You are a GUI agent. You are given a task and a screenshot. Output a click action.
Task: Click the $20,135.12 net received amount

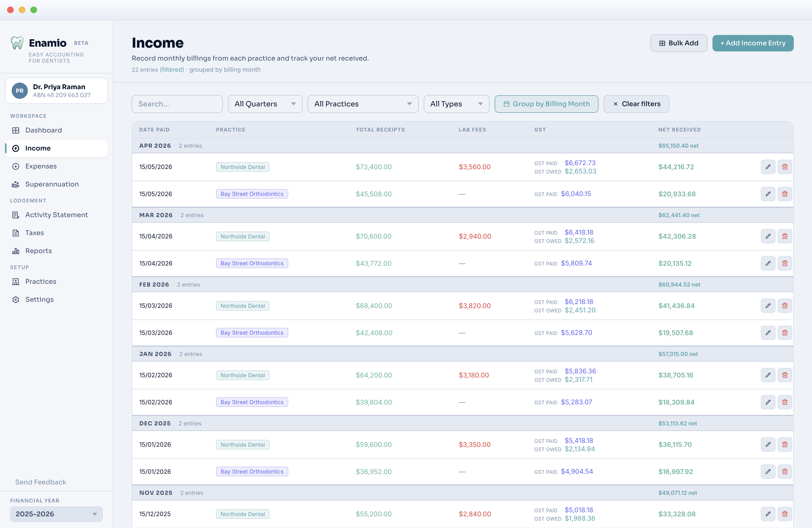tap(674, 263)
